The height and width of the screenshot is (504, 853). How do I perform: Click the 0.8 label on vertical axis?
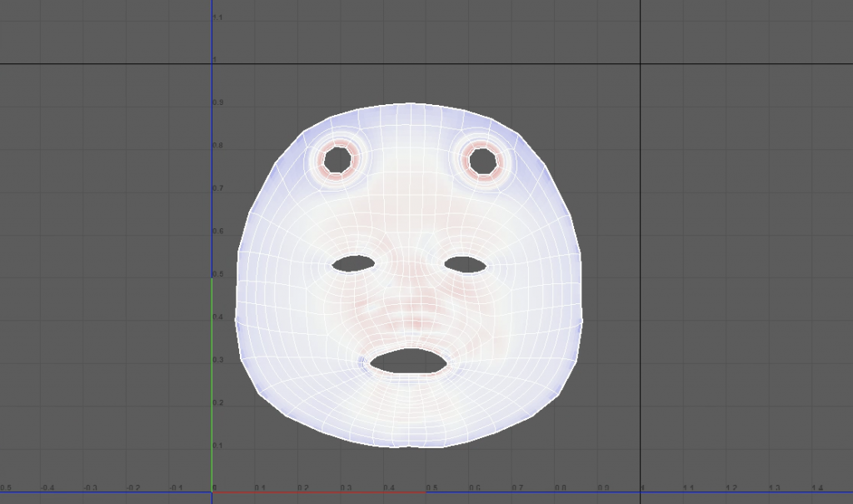coord(217,145)
